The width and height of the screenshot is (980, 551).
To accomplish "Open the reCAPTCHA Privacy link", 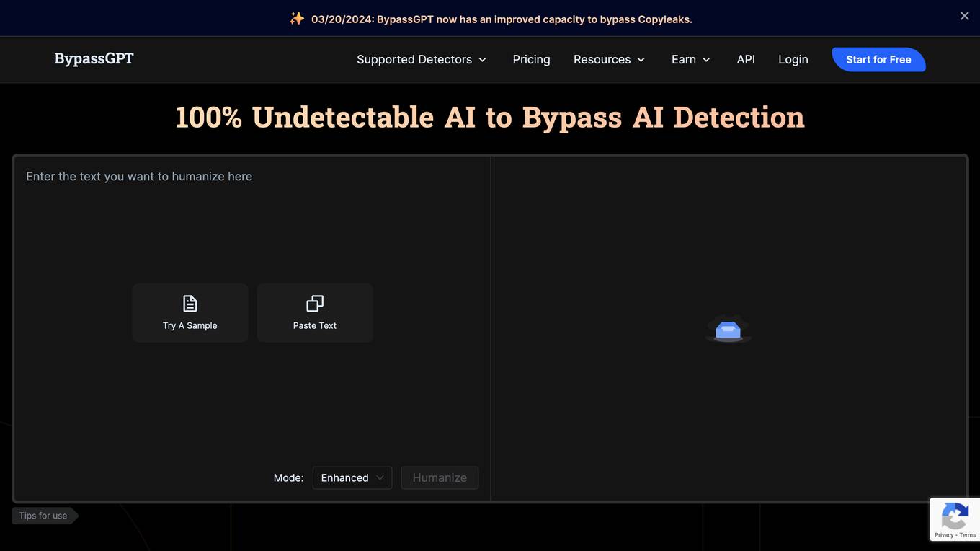I will (943, 535).
